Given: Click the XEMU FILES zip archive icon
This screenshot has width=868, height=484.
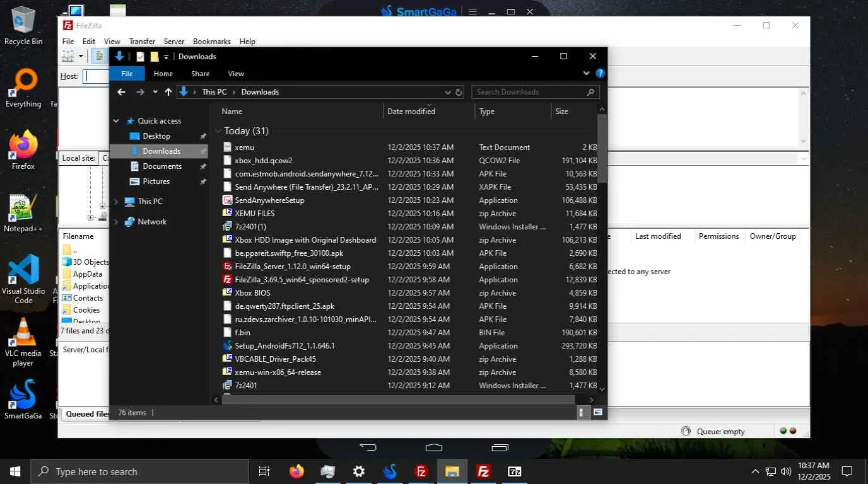Looking at the screenshot, I should pos(228,214).
